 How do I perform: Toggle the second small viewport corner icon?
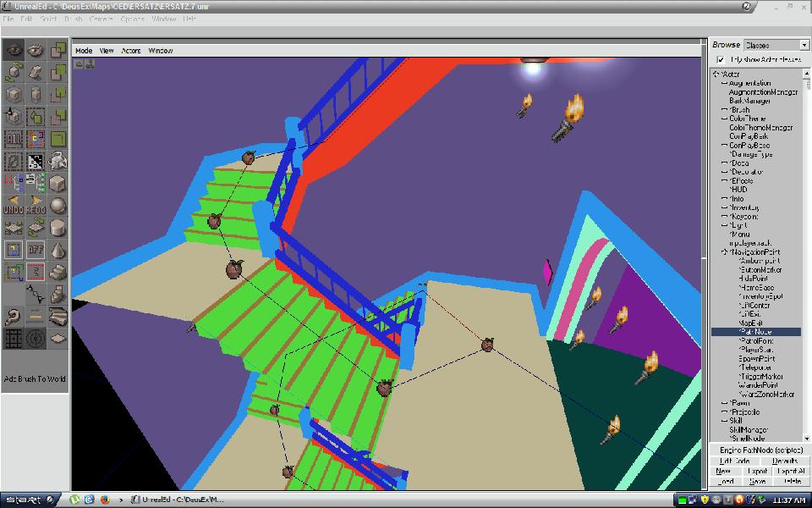point(90,63)
